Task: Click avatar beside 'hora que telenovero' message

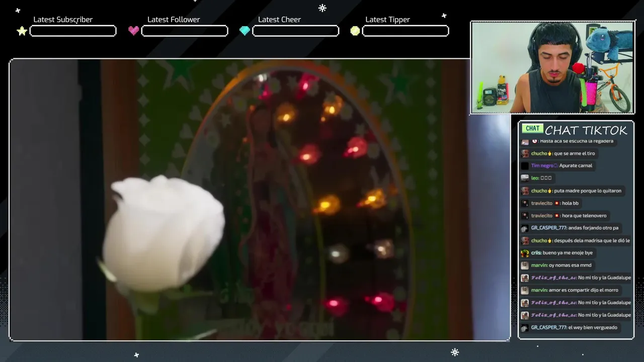Action: point(525,216)
